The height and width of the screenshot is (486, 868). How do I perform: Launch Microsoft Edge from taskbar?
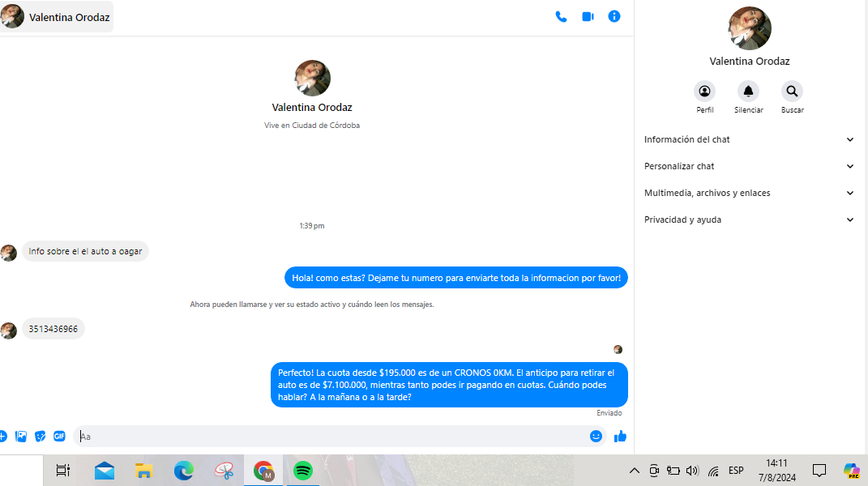[x=184, y=471]
